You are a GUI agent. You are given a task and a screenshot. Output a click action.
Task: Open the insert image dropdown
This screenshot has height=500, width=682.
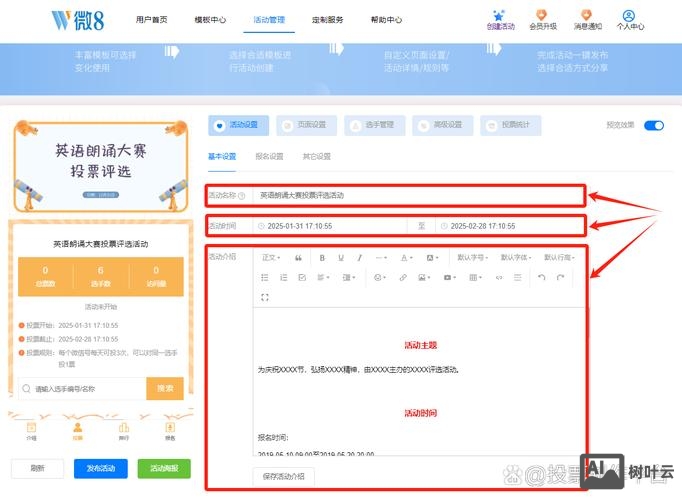coord(424,277)
